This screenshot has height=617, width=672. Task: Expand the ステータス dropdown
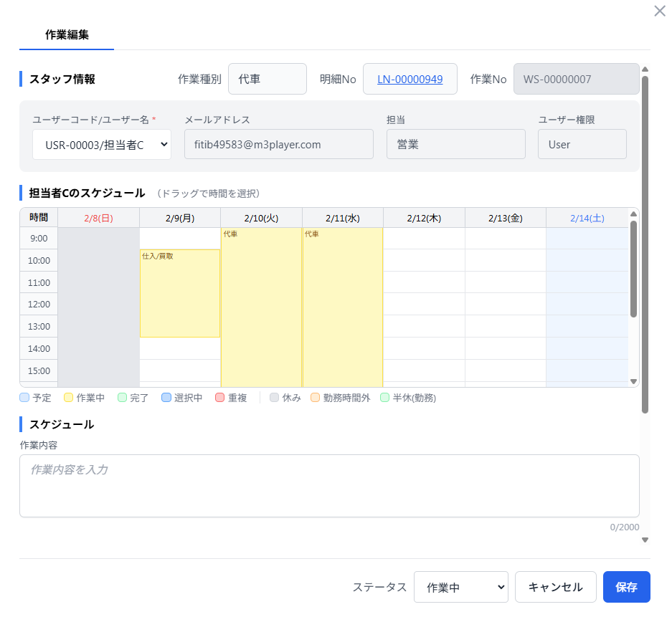[461, 587]
